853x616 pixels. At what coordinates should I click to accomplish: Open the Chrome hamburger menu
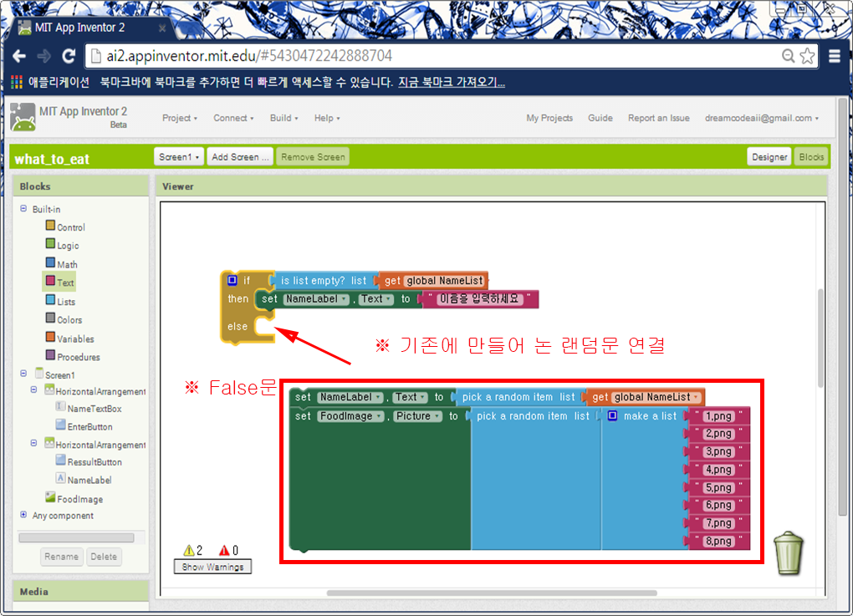(835, 56)
